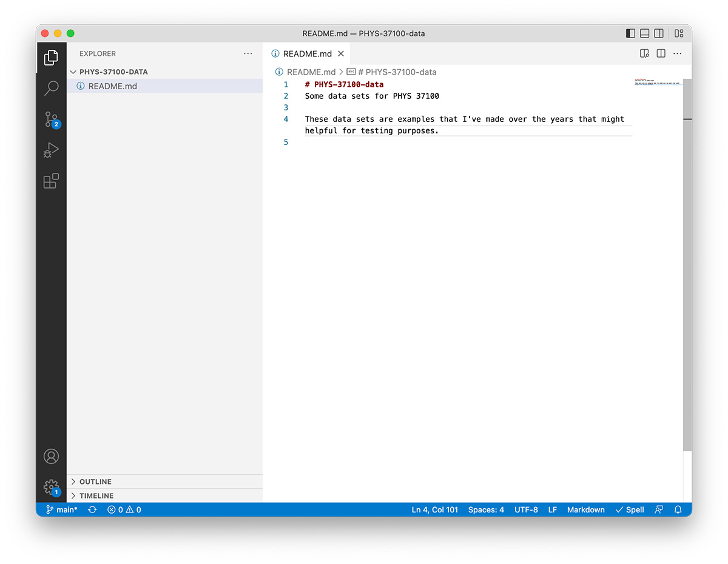The image size is (728, 564).
Task: Open notifications bell
Action: click(678, 509)
